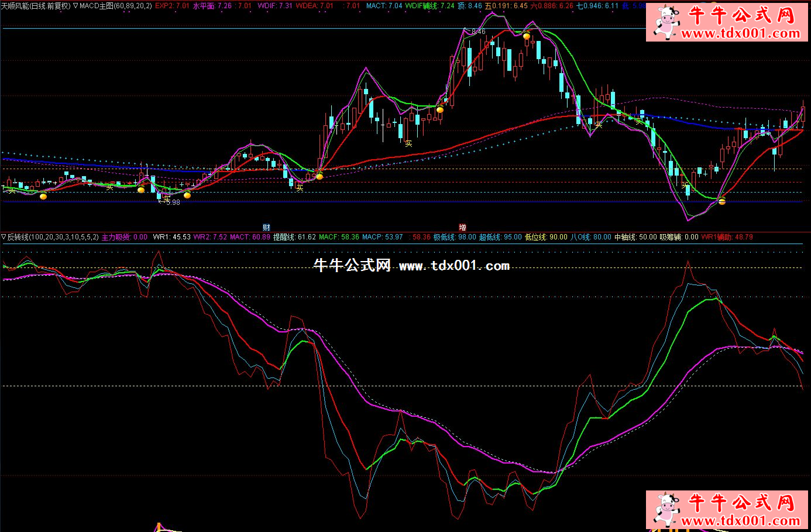Image resolution: width=811 pixels, height=532 pixels.
Task: Click the 增 event marker on the timeline
Action: tap(463, 228)
